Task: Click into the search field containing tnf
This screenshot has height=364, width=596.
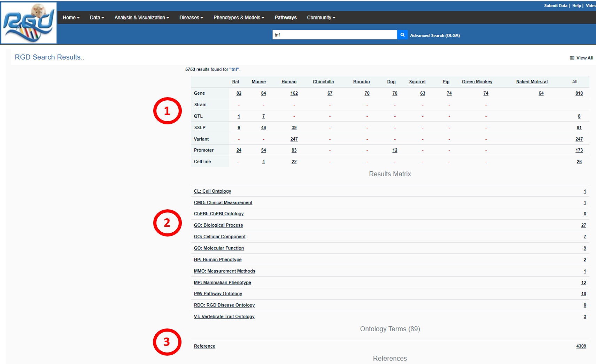Action: click(334, 35)
